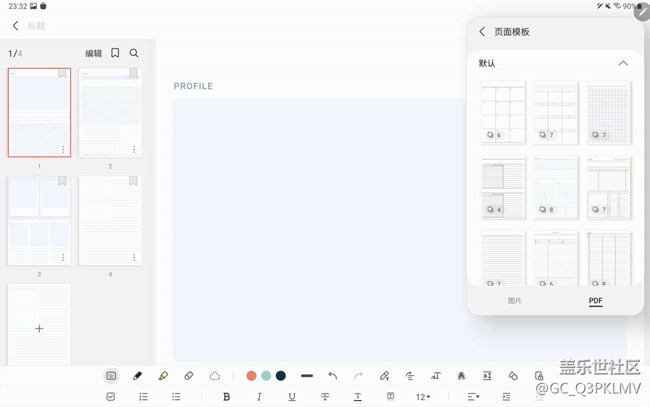Open the font size 12 dropdown
This screenshot has height=407, width=650.
(x=423, y=397)
